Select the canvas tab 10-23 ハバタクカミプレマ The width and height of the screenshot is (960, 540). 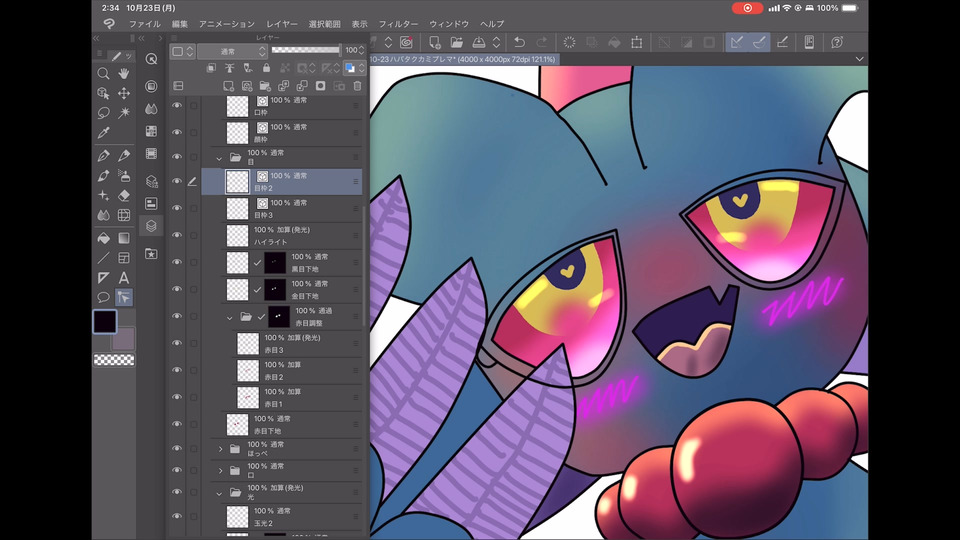pyautogui.click(x=462, y=59)
